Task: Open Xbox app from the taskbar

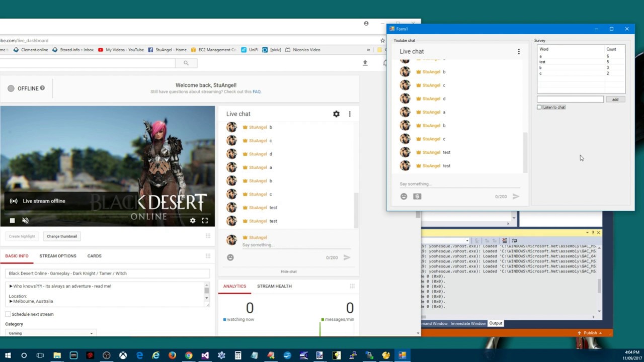Action: pos(123,355)
